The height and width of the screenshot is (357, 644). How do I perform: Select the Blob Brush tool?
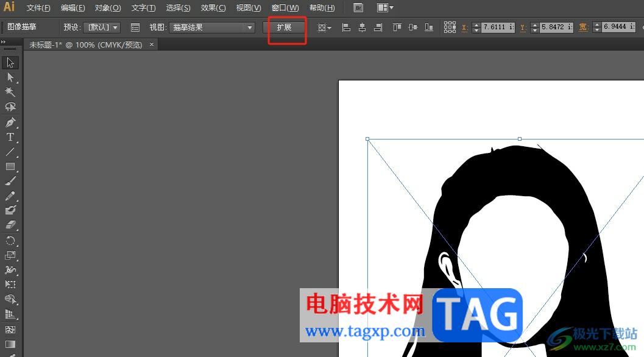[x=10, y=210]
